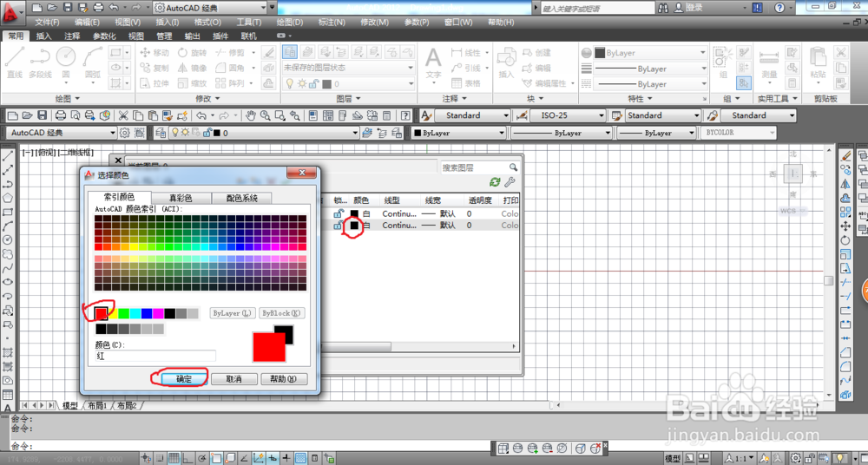Switch to the 布局1 layout tab
Screen dimensions: 868x465
tap(97, 405)
